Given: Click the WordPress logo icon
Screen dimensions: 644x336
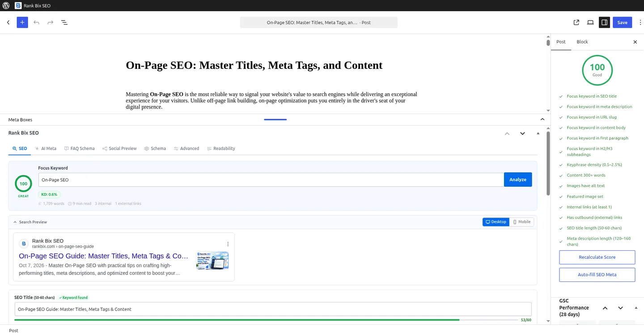Looking at the screenshot, I should (6, 6).
